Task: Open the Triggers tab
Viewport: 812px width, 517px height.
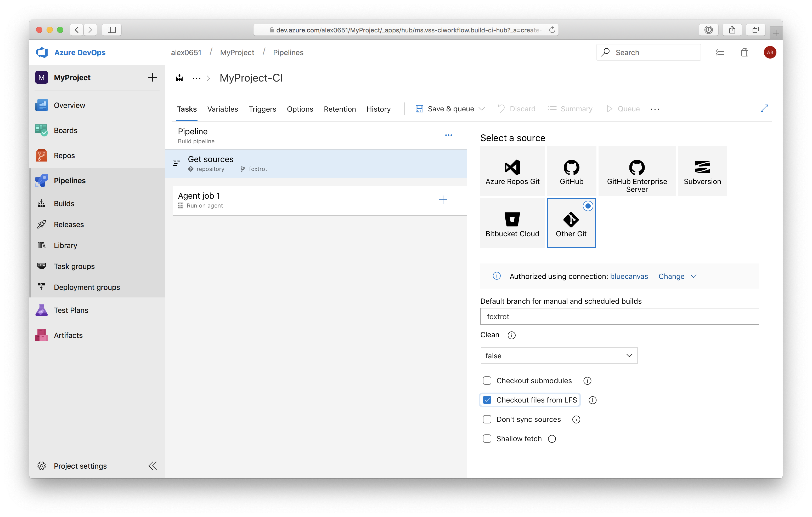Action: click(x=262, y=109)
